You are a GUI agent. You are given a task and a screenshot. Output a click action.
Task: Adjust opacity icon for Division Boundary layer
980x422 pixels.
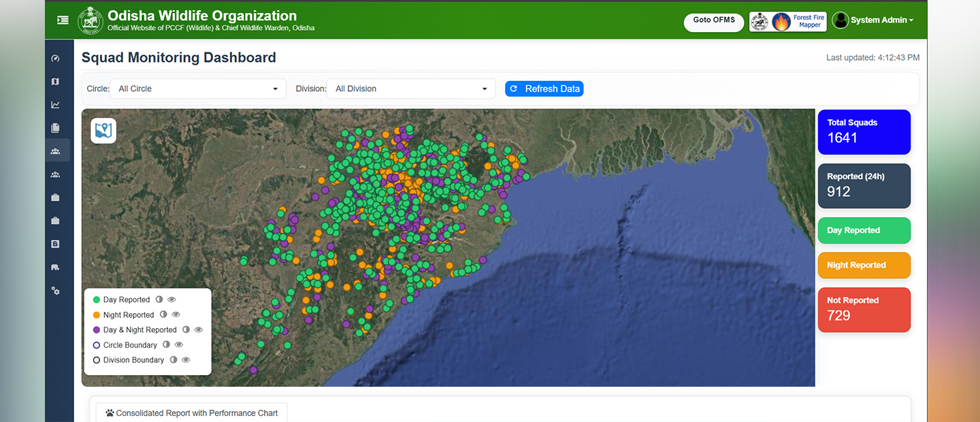point(174,359)
